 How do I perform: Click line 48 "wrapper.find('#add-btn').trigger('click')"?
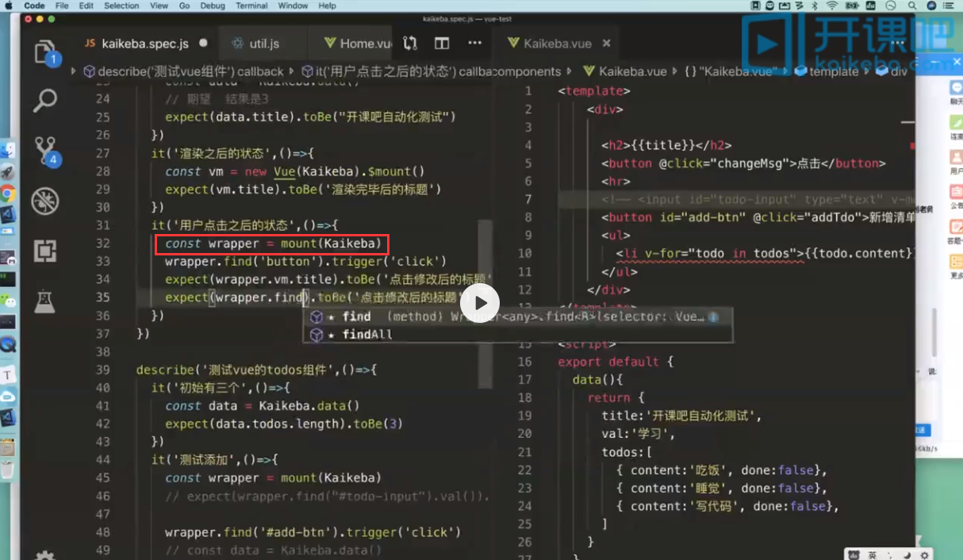click(x=313, y=532)
